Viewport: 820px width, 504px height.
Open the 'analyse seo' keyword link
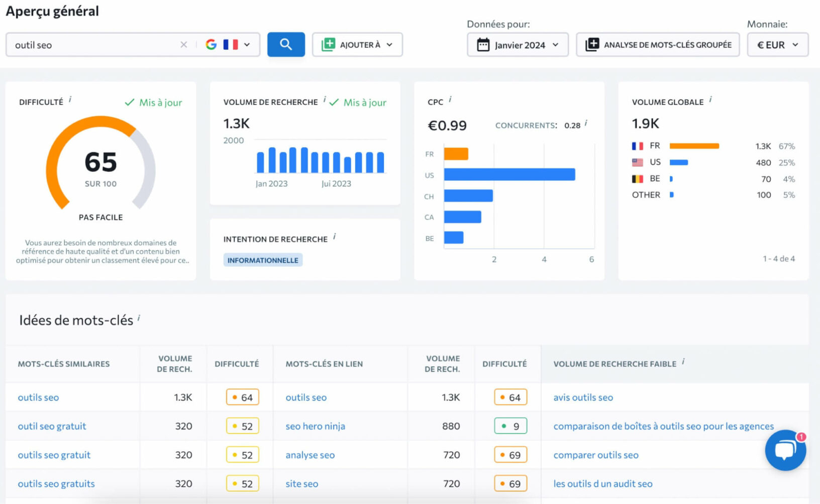pos(310,455)
